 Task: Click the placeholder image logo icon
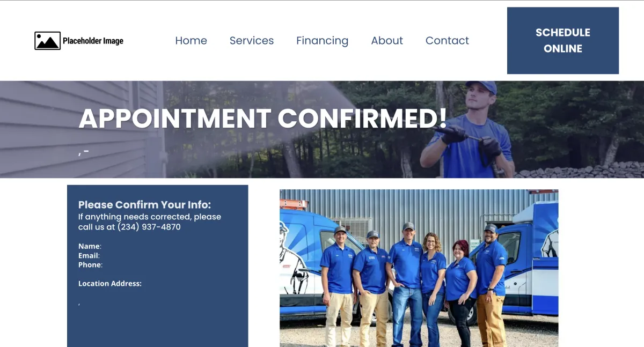pos(47,41)
